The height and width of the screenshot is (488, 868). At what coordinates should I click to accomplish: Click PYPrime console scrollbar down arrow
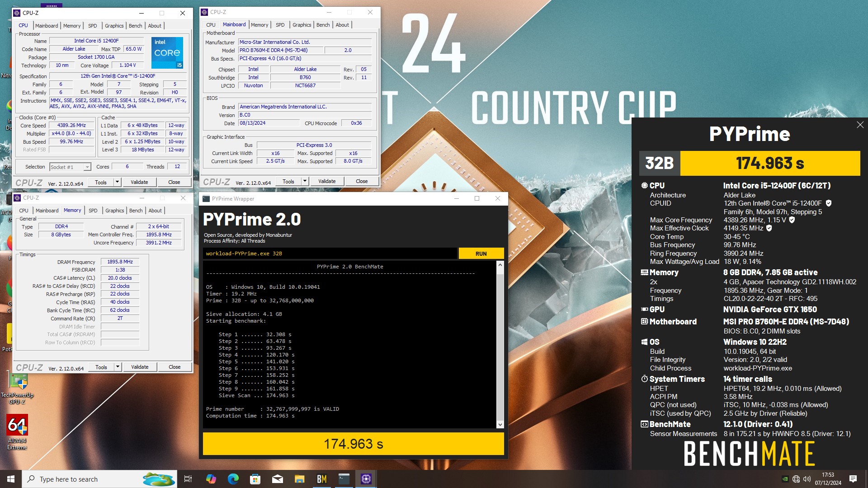[500, 425]
